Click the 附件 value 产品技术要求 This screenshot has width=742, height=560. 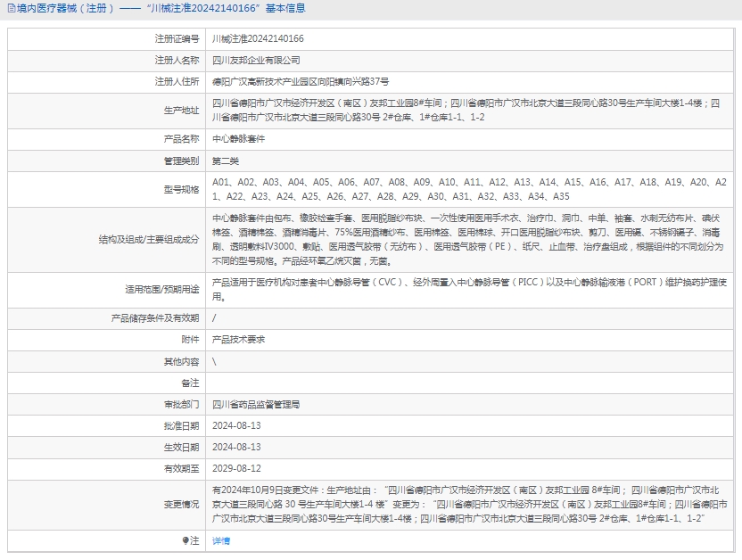point(238,340)
